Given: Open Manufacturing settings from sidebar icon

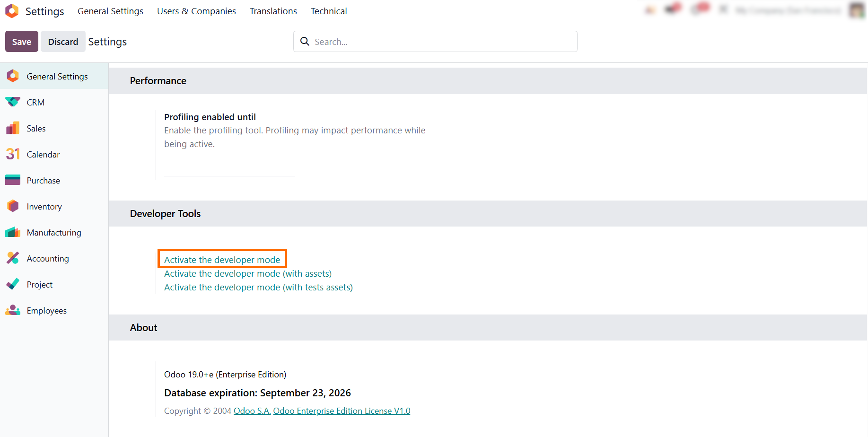Looking at the screenshot, I should click(13, 232).
